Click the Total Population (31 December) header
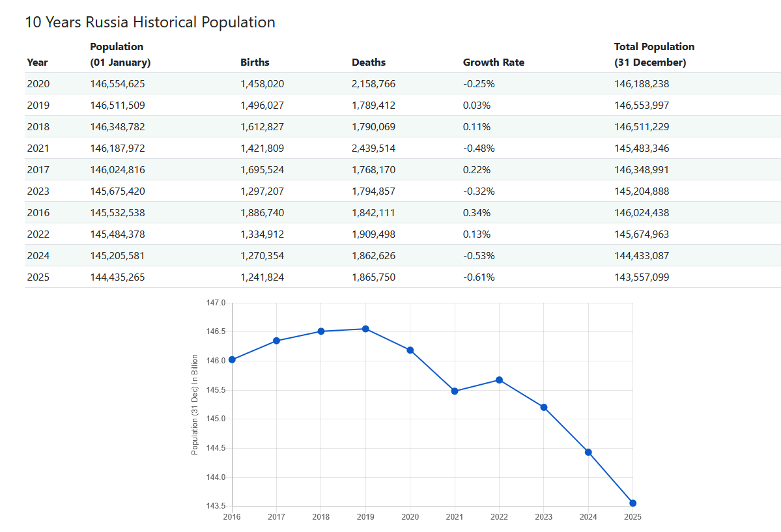Image resolution: width=781 pixels, height=532 pixels. 654,54
